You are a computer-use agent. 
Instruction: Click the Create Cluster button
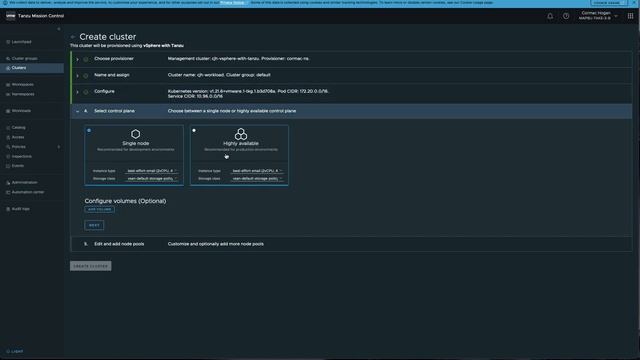pyautogui.click(x=91, y=266)
